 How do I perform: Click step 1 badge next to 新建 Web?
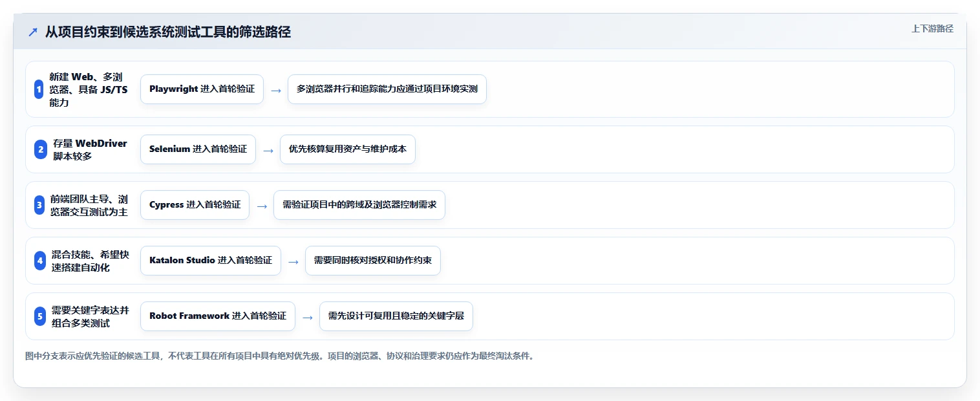39,89
